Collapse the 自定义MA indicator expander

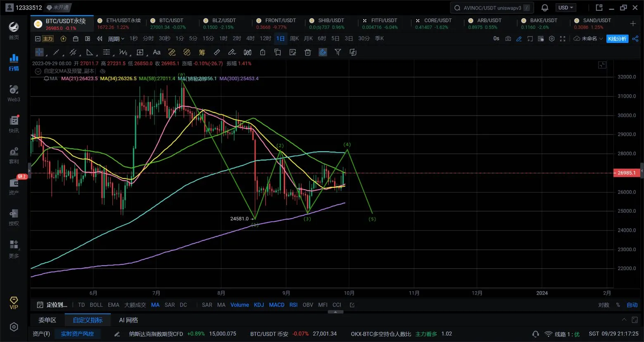pyautogui.click(x=38, y=71)
